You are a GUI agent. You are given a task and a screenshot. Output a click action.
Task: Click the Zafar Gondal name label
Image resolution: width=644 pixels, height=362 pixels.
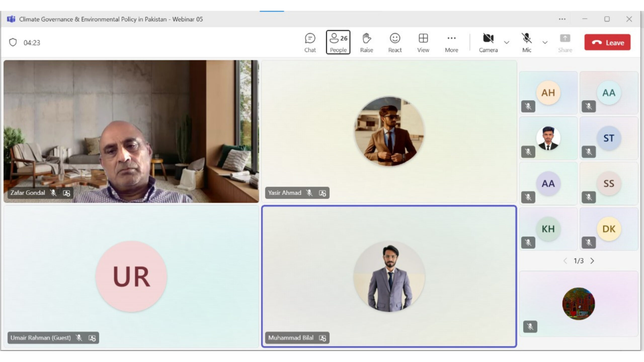[x=28, y=193]
